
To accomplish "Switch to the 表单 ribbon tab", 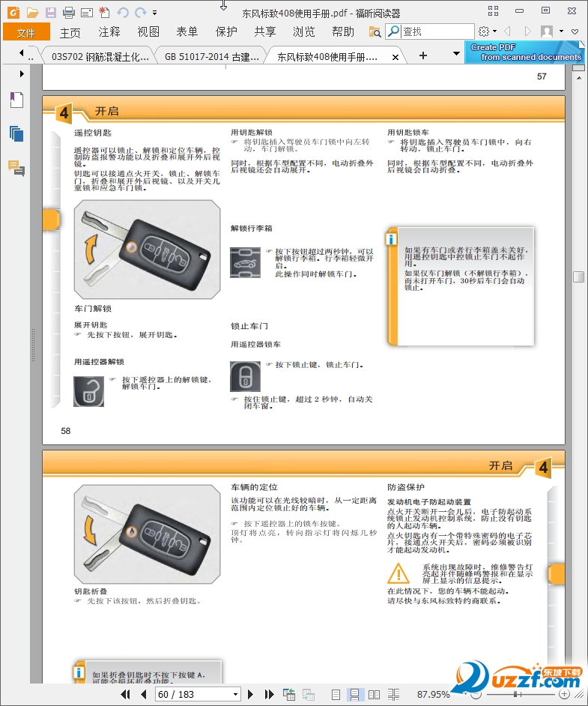I will coord(187,32).
